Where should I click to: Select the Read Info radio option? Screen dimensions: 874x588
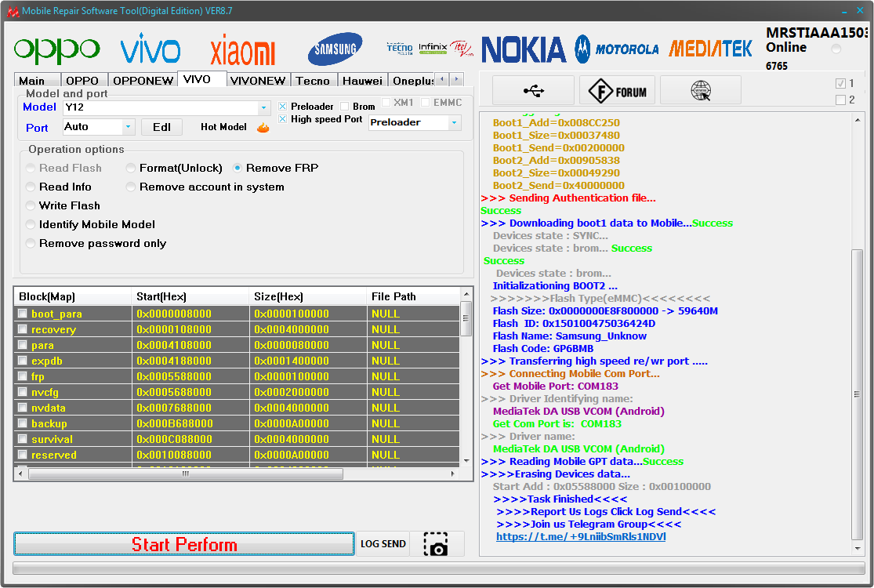click(31, 187)
